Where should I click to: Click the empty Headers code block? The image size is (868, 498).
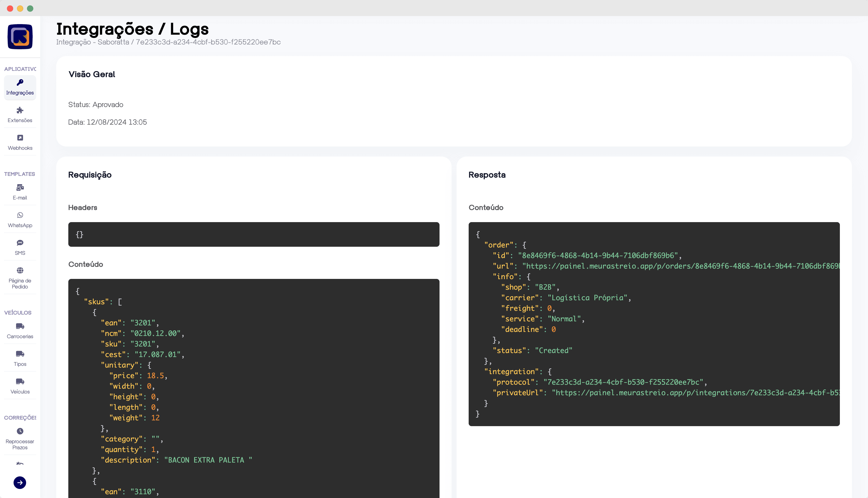point(254,235)
